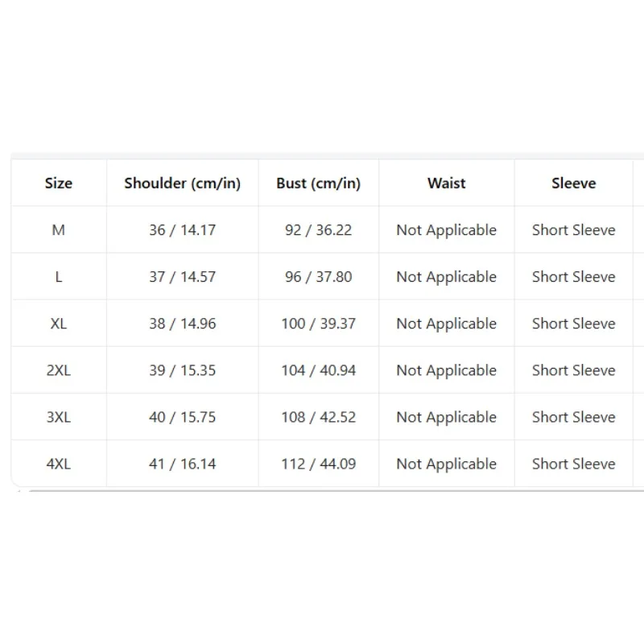Select bust value 96 / 37.80

318,277
